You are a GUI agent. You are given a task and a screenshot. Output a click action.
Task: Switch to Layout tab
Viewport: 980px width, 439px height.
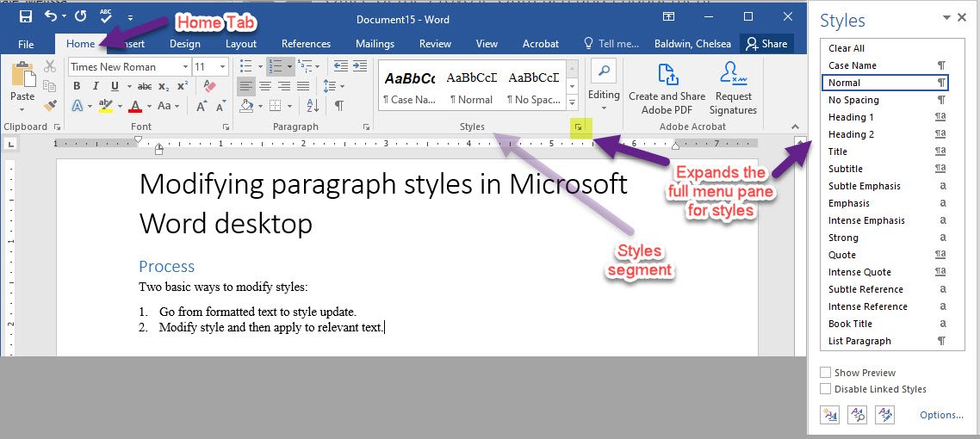click(x=241, y=44)
